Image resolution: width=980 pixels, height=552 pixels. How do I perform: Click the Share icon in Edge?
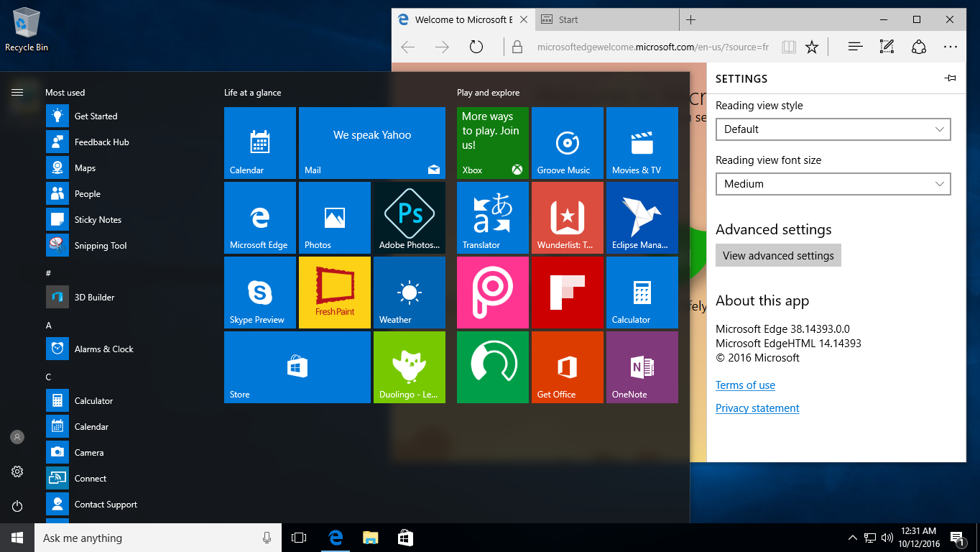point(918,47)
